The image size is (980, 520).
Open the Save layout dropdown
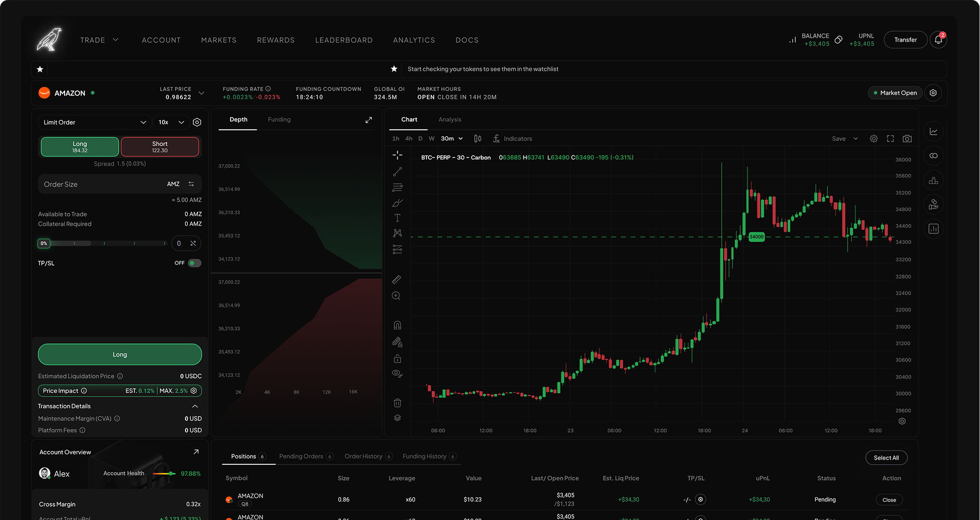point(845,138)
